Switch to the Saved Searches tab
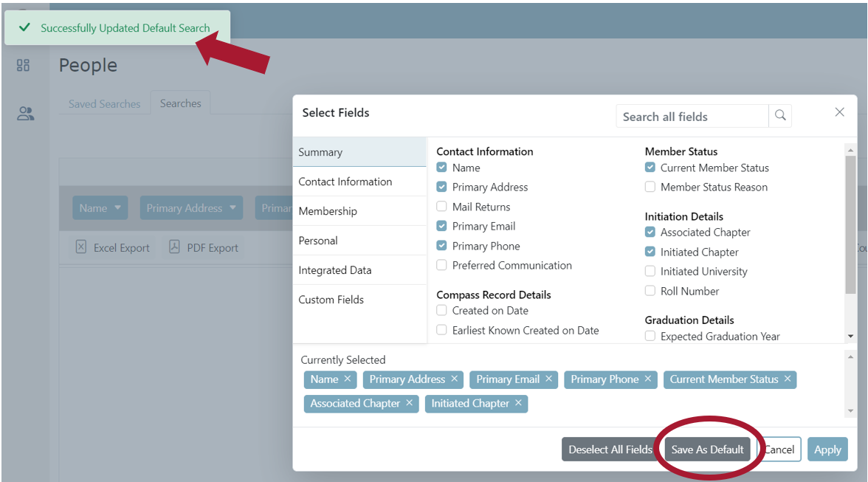This screenshot has height=482, width=868. [105, 103]
